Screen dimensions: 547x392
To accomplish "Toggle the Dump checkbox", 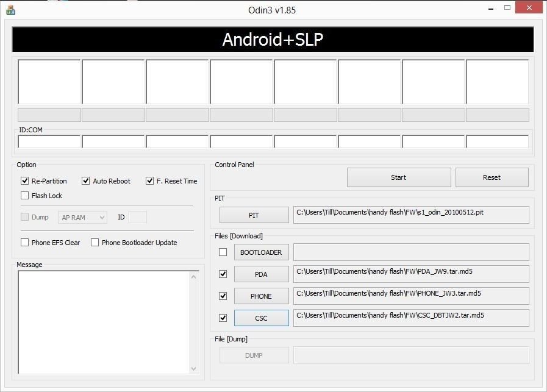I will (x=25, y=217).
